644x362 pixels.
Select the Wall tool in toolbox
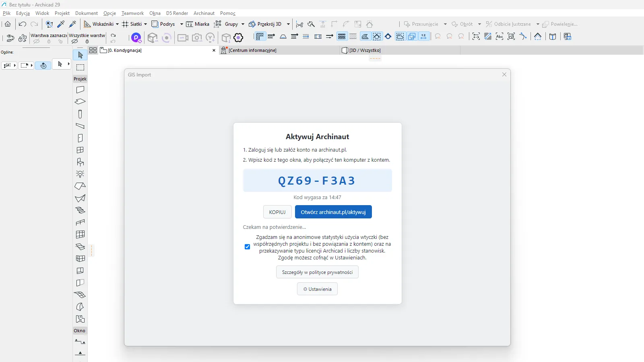(80, 90)
